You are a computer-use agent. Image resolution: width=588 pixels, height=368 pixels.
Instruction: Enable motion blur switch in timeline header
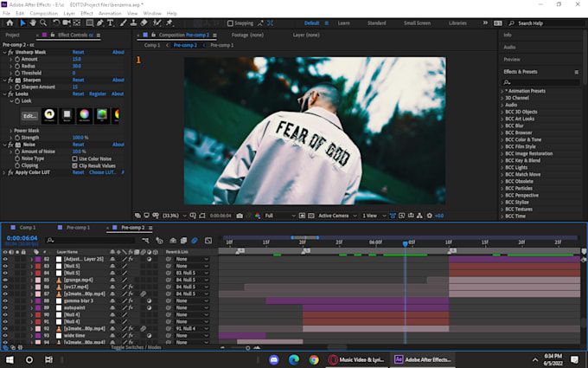pos(195,241)
